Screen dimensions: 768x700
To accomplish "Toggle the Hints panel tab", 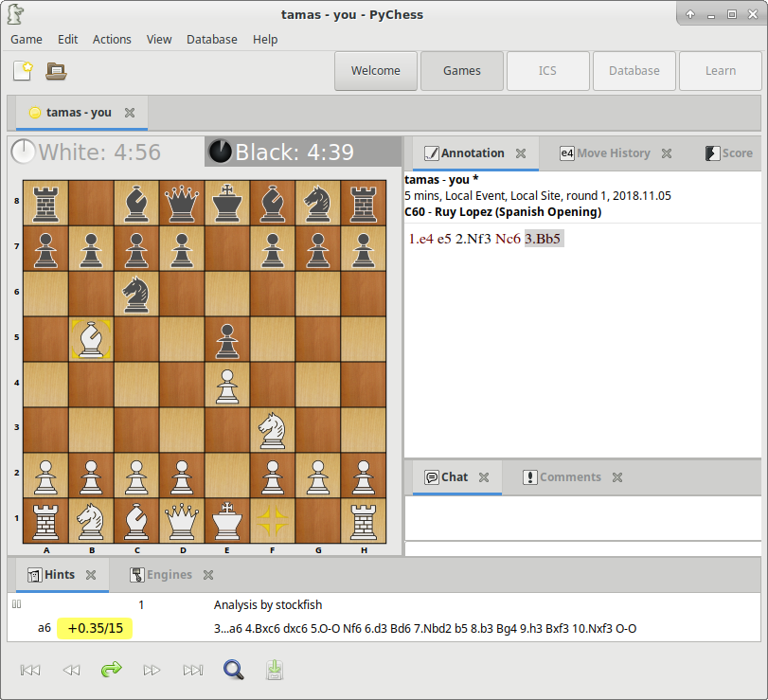I will click(52, 574).
